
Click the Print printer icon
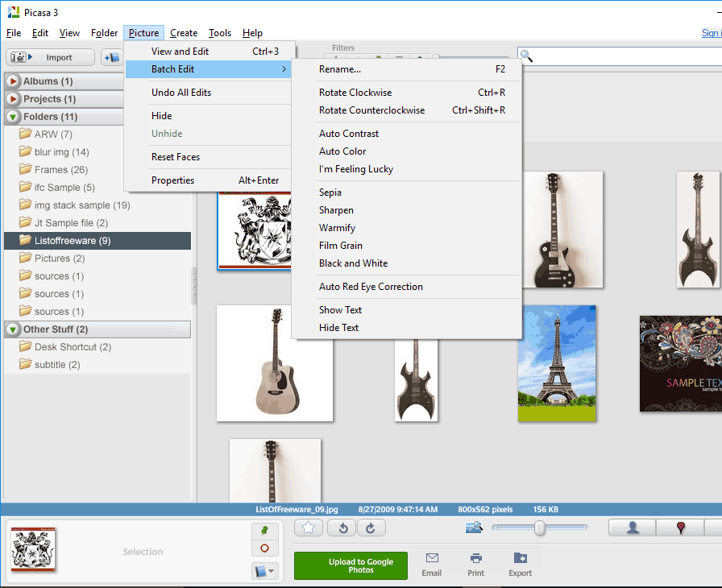476,558
